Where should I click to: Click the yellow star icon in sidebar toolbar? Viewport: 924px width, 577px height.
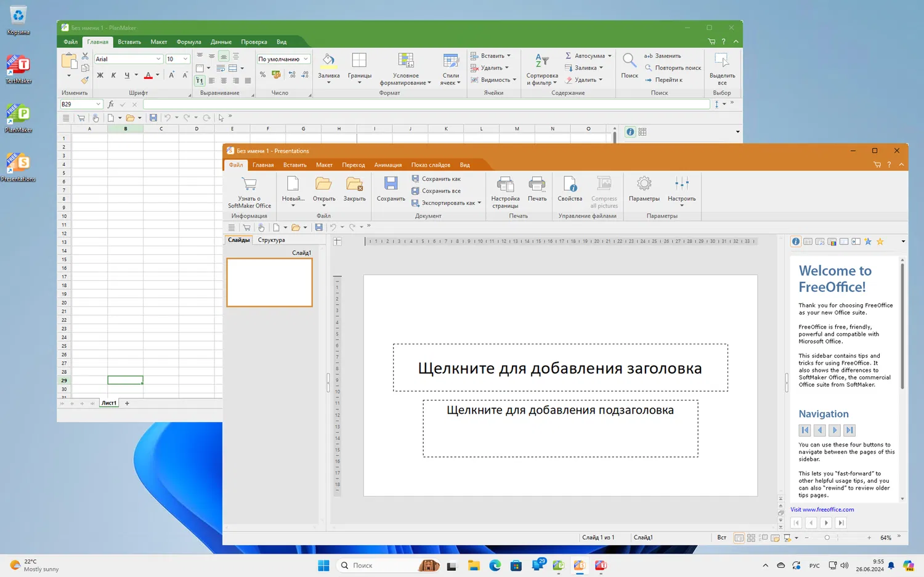(x=880, y=241)
